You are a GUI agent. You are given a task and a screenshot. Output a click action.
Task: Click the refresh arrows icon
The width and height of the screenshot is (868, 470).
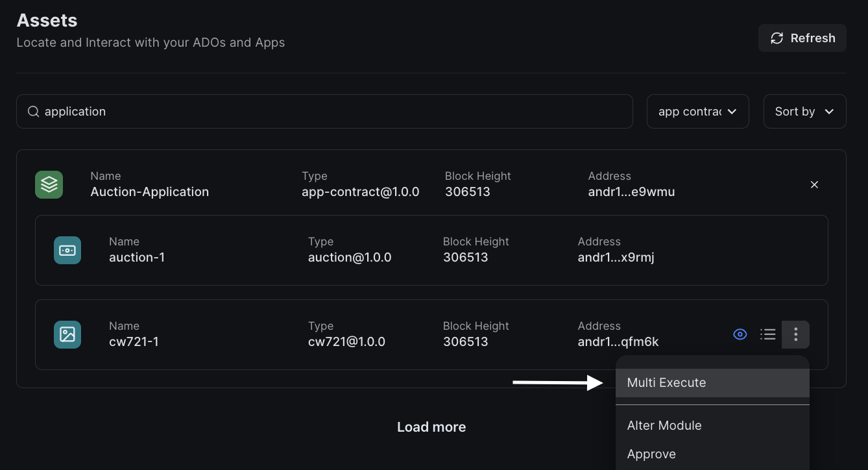(x=777, y=38)
